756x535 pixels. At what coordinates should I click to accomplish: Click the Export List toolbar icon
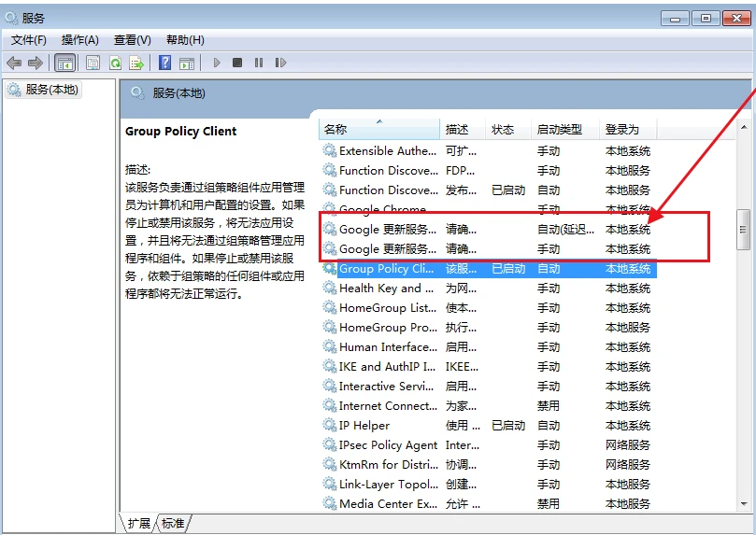[x=137, y=63]
